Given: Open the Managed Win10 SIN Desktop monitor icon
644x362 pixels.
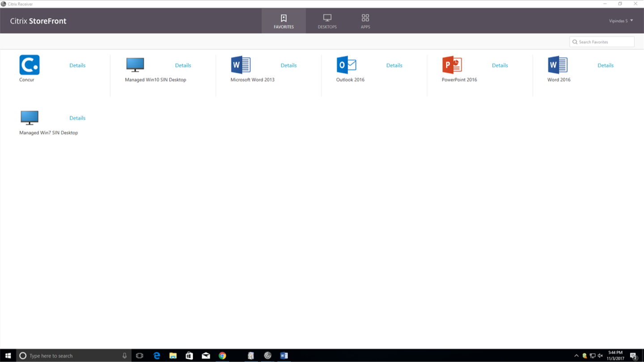Looking at the screenshot, I should 135,65.
